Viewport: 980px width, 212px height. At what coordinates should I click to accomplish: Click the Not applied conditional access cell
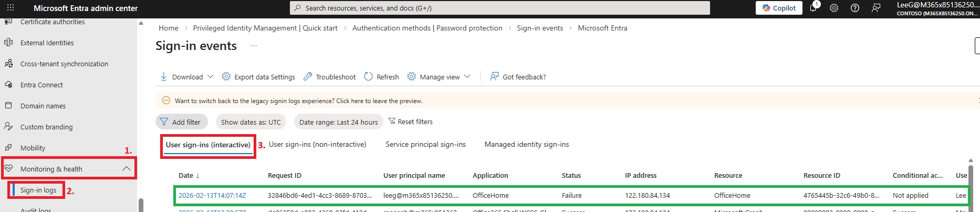point(911,195)
